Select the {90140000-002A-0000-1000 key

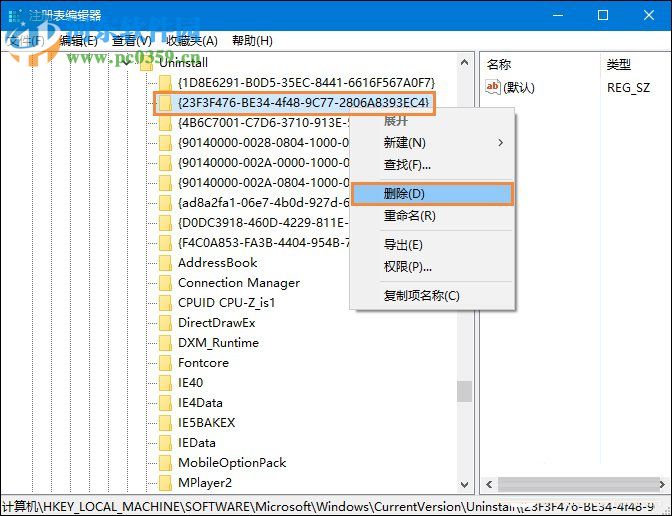point(263,163)
